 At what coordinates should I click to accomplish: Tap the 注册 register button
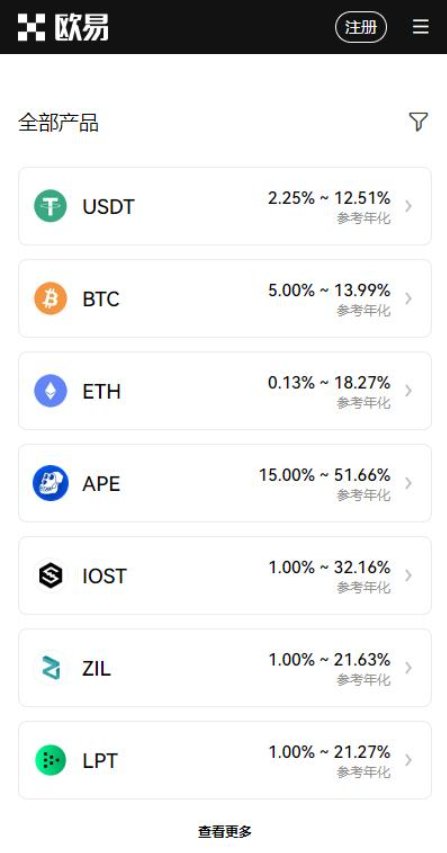coord(361,27)
